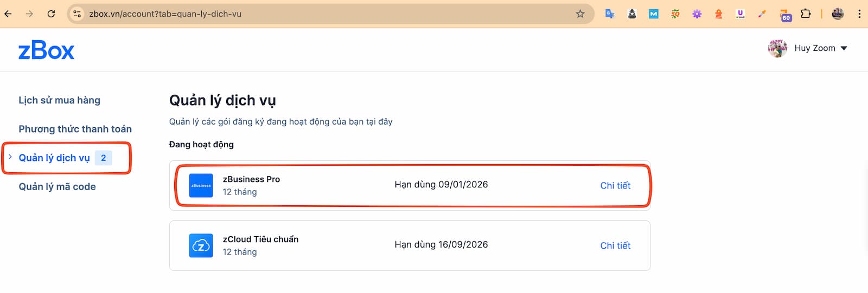The height and width of the screenshot is (293, 868).
Task: Click the 12 tháng text under zBusiness Pro
Action: point(239,192)
